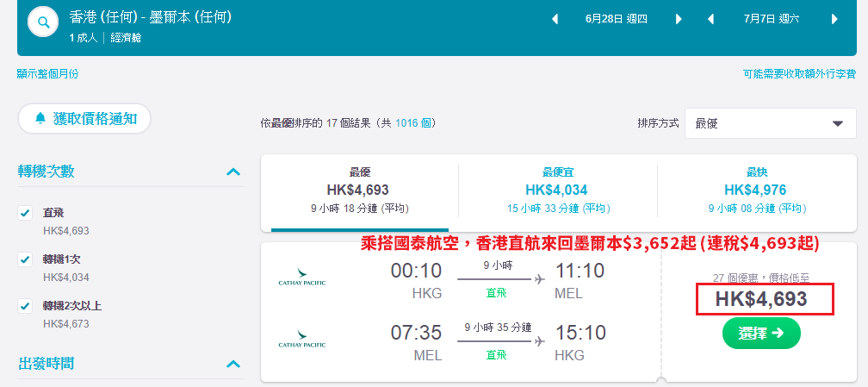Screen dimensions: 868x387
Task: Click route text 香港 (任何) - 墨爾本 (任何)
Action: pyautogui.click(x=151, y=18)
